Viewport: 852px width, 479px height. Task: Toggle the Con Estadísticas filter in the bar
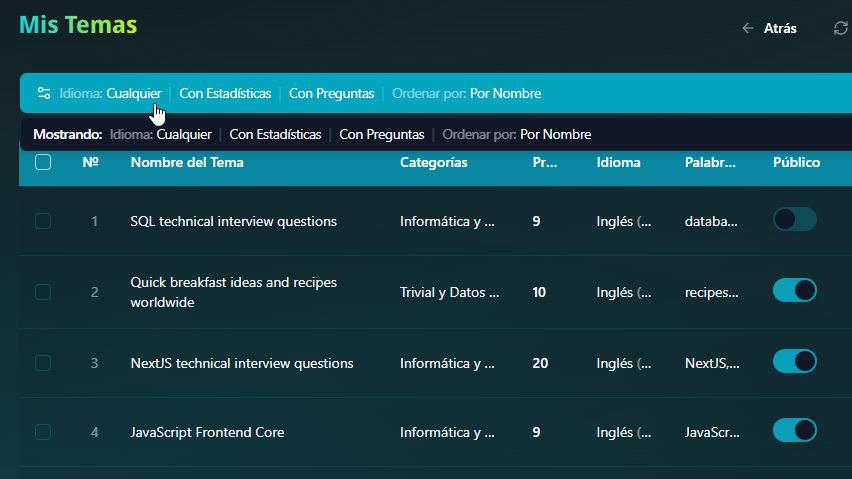[x=225, y=93]
